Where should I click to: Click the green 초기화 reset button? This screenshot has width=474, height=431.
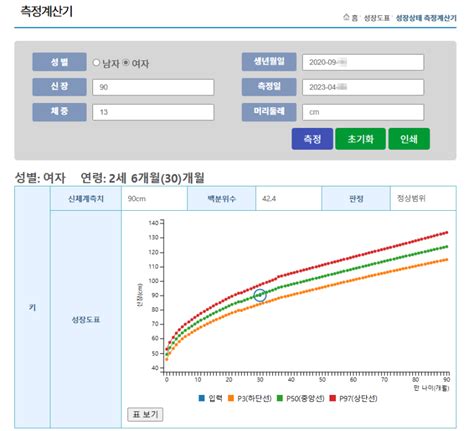point(360,139)
